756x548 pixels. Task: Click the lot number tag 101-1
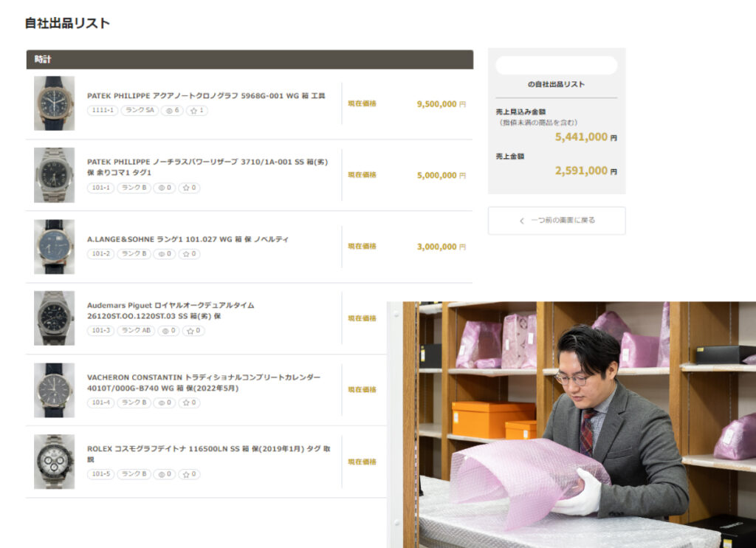click(x=100, y=188)
